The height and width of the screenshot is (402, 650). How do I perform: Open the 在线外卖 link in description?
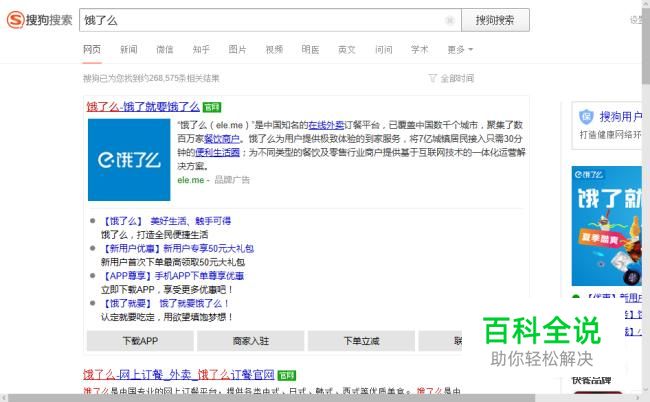326,125
